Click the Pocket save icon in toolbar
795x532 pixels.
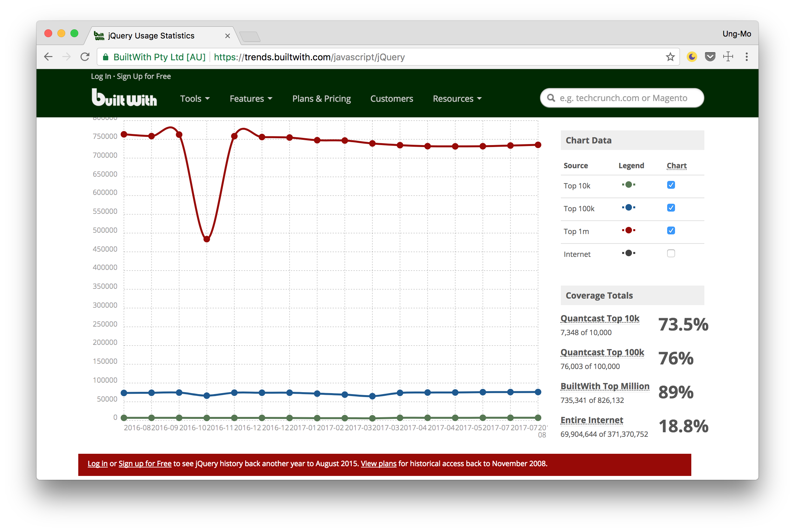pyautogui.click(x=710, y=57)
